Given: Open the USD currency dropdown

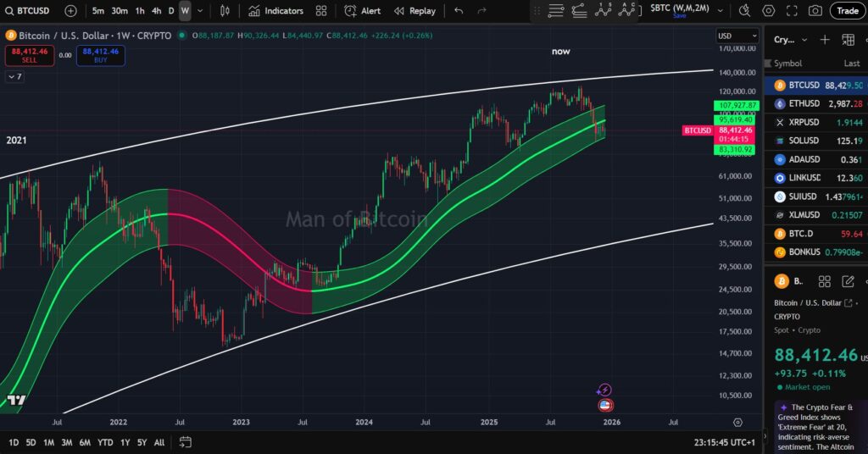Looking at the screenshot, I should pos(737,36).
